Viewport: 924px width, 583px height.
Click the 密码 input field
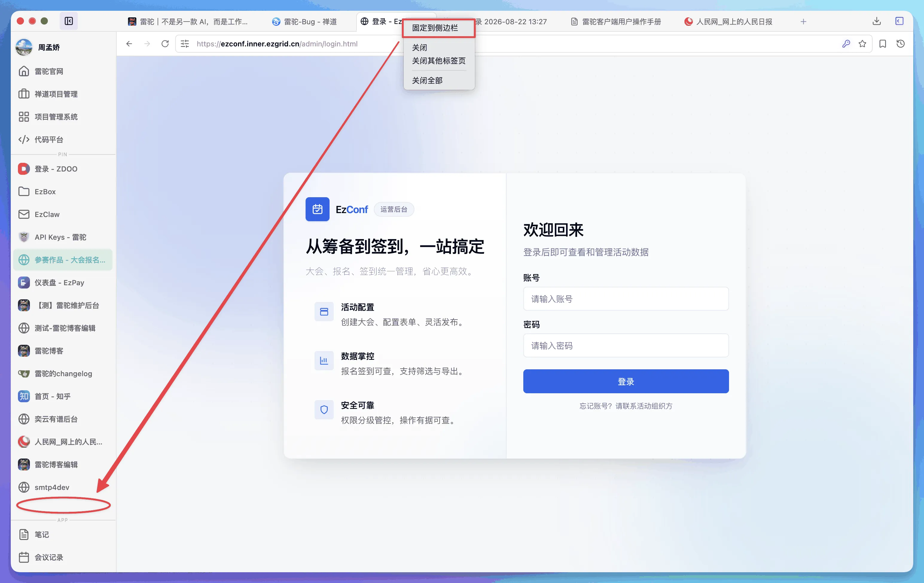coord(626,346)
